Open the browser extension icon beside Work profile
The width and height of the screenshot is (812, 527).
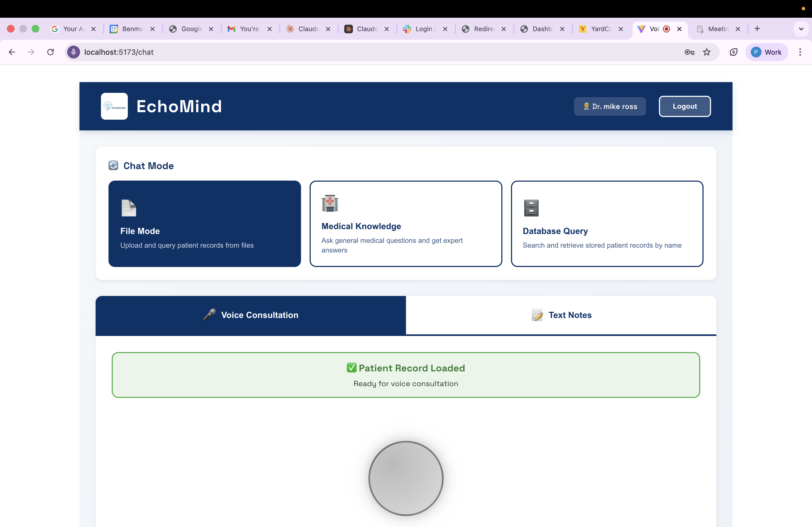tap(734, 52)
